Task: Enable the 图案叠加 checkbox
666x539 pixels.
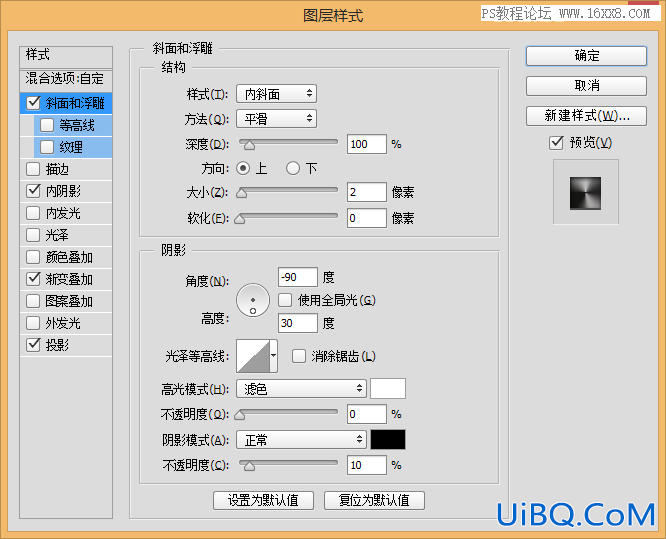Action: [33, 301]
